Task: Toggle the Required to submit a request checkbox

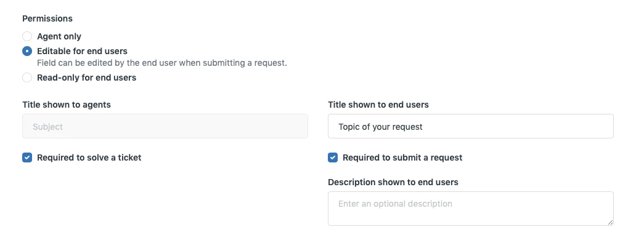Action: tap(333, 157)
